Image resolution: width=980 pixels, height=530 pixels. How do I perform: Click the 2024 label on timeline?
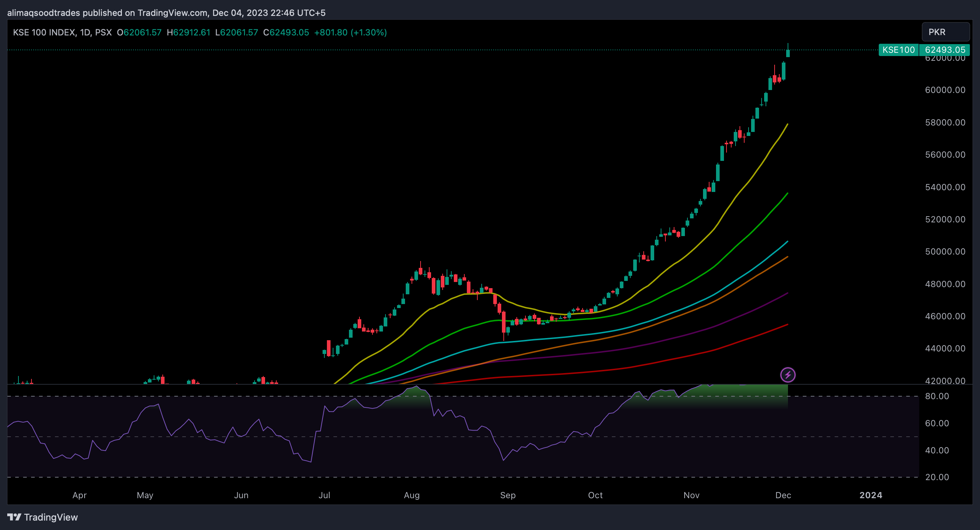click(x=870, y=495)
